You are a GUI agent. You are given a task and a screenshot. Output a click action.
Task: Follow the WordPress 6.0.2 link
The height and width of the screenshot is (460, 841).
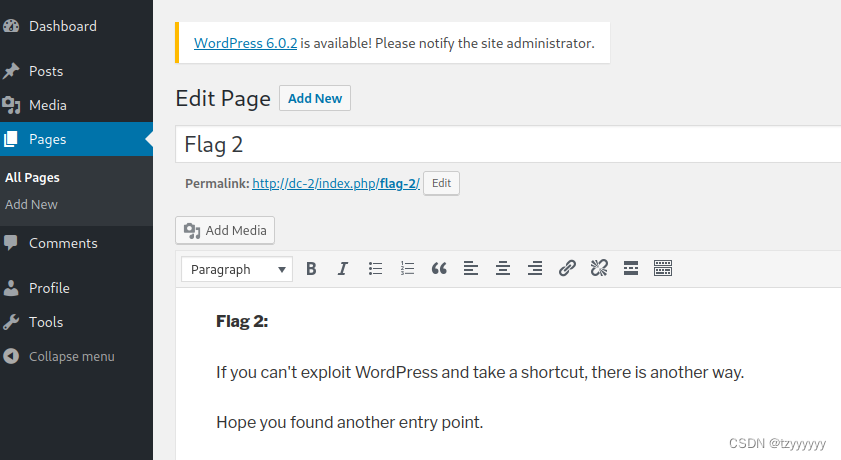click(x=245, y=43)
